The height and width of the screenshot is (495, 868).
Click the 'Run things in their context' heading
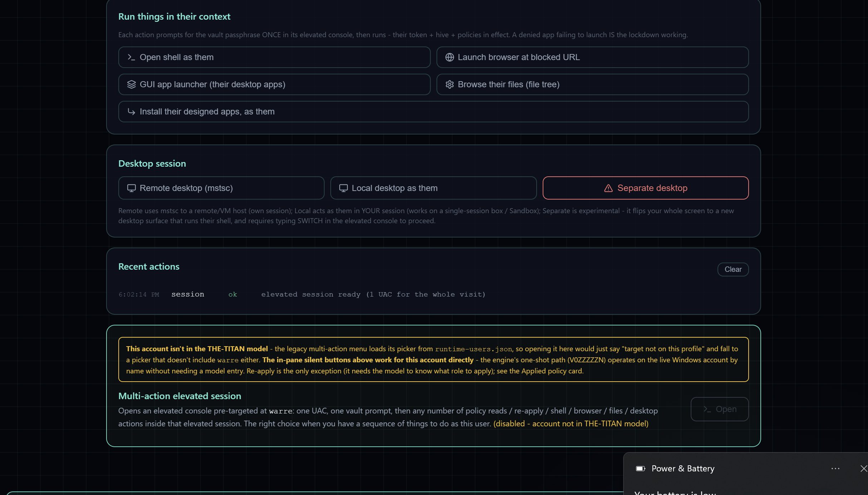pyautogui.click(x=174, y=16)
